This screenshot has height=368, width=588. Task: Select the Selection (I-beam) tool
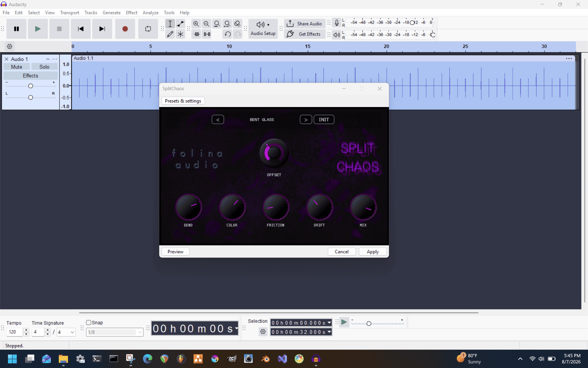click(170, 24)
